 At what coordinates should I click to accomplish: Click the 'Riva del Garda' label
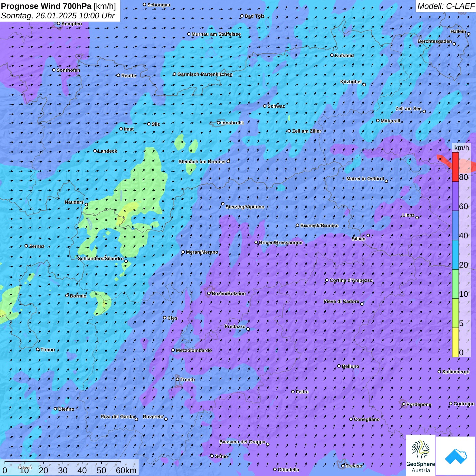[117, 417]
